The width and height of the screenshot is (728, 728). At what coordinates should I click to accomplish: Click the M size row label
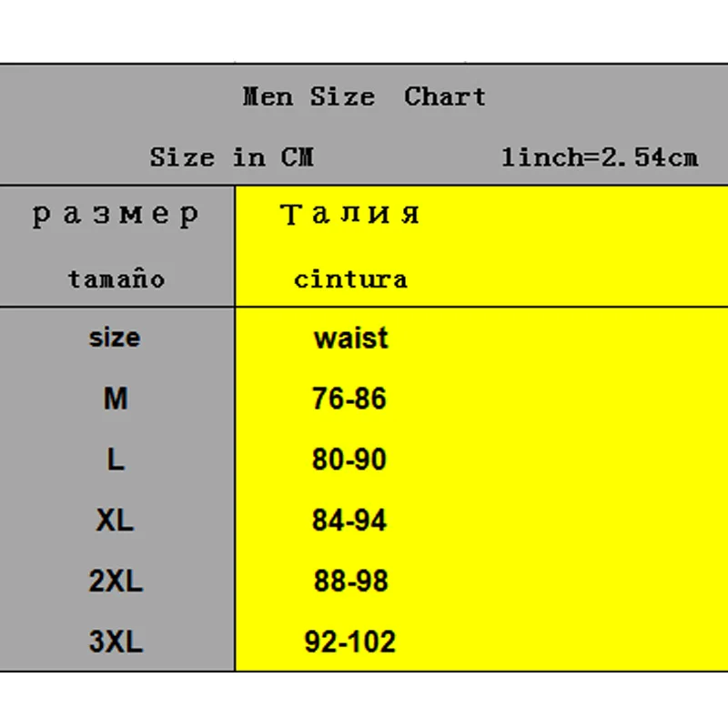pyautogui.click(x=116, y=399)
